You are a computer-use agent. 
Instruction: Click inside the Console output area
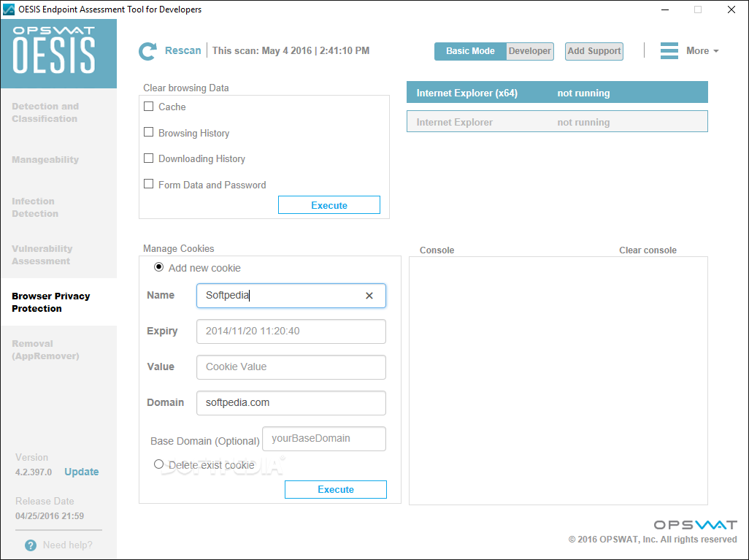558,380
